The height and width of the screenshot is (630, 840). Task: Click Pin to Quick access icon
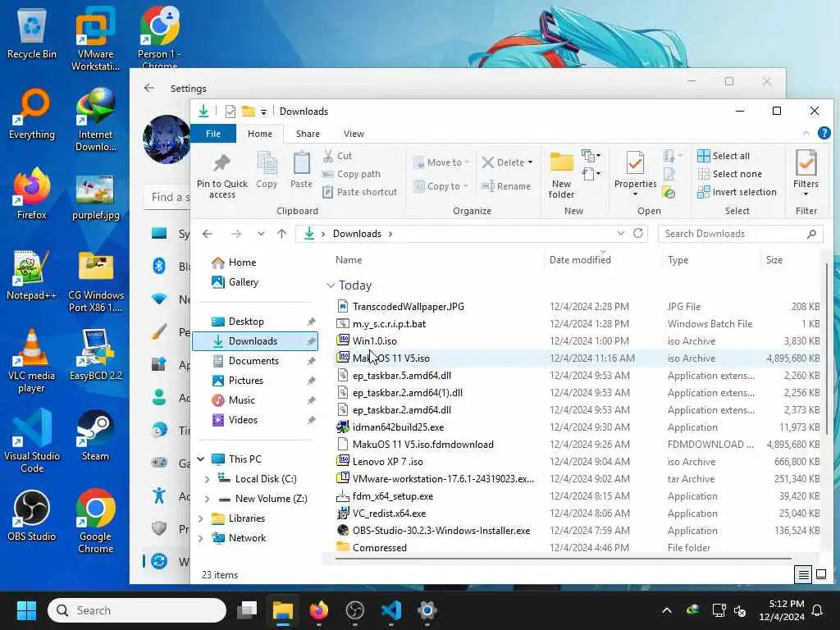(221, 163)
